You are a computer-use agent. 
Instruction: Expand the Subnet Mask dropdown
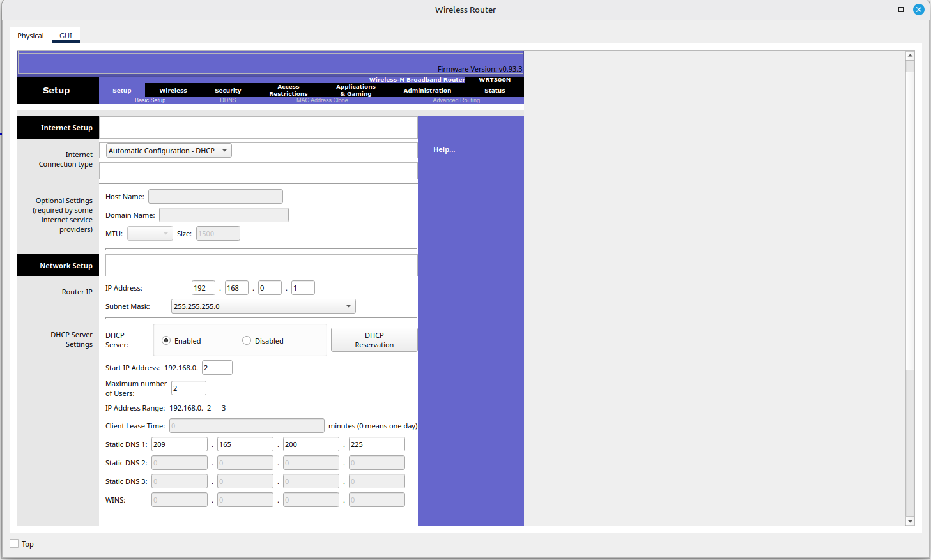pyautogui.click(x=263, y=306)
